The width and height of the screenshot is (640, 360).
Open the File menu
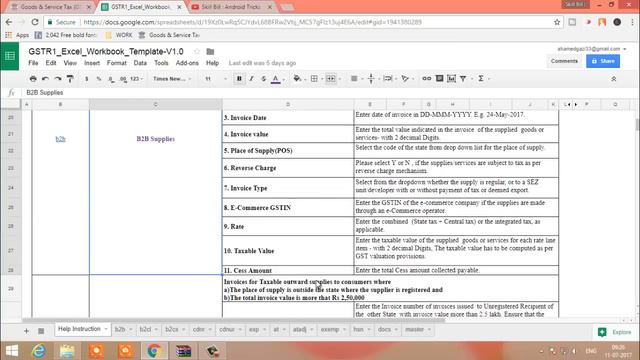click(33, 63)
